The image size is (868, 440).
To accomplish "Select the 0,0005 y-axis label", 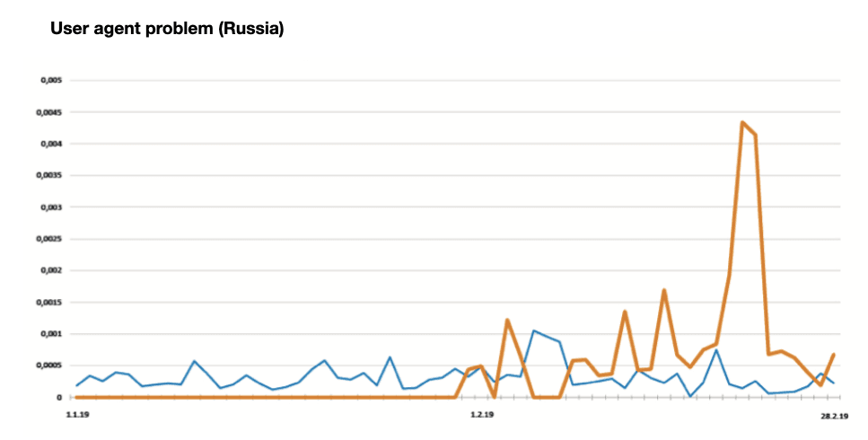I will 49,365.
